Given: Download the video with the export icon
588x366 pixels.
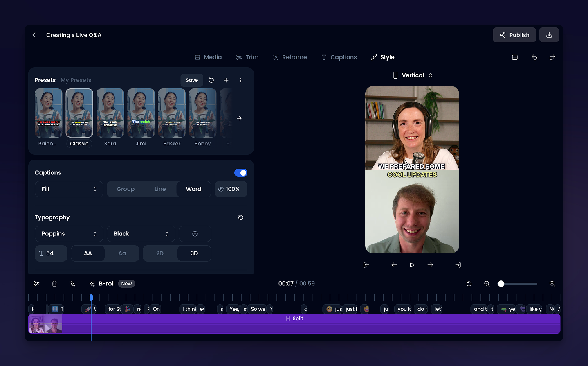Looking at the screenshot, I should [549, 35].
